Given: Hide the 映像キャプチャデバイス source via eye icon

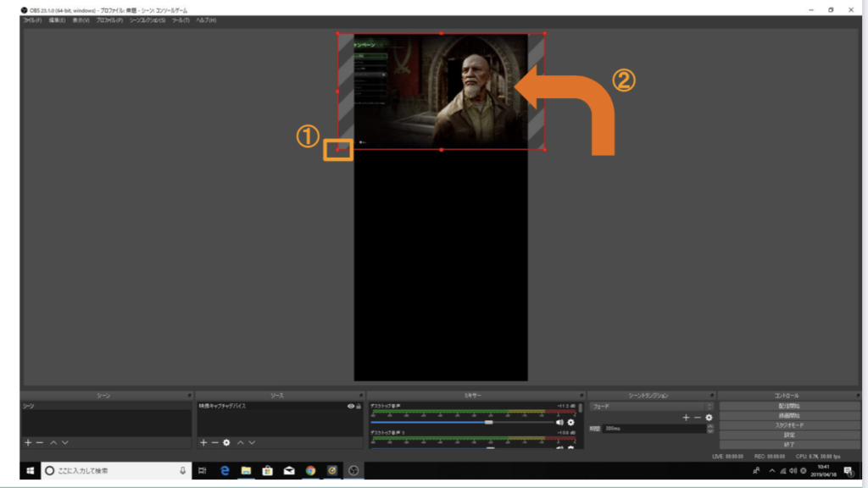Looking at the screenshot, I should tap(351, 407).
